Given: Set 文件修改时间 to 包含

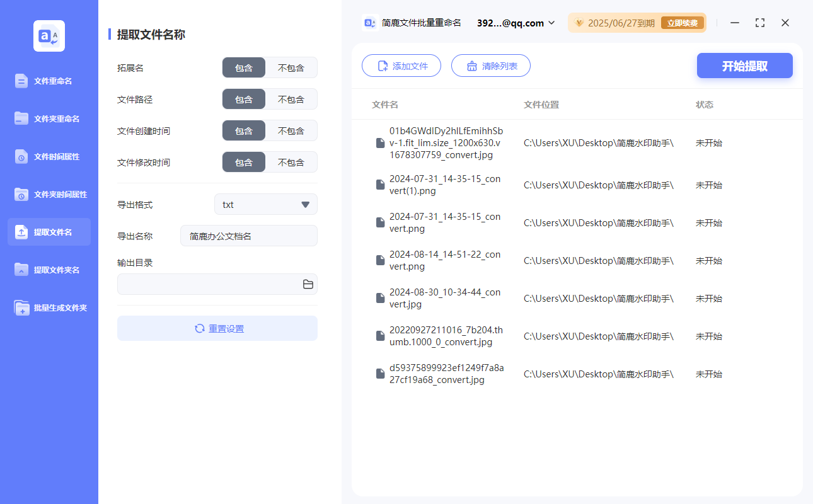Looking at the screenshot, I should coord(244,162).
